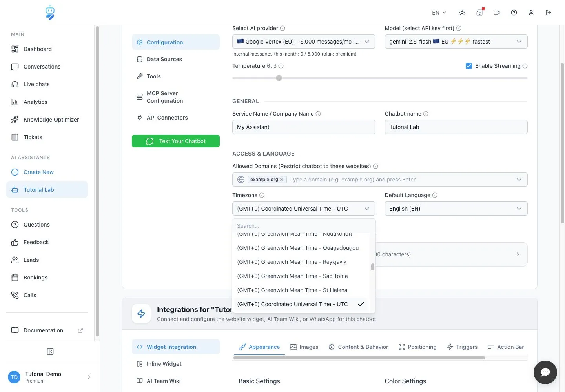
Task: Open Knowledge Optimizer in sidebar
Action: pyautogui.click(x=47, y=120)
